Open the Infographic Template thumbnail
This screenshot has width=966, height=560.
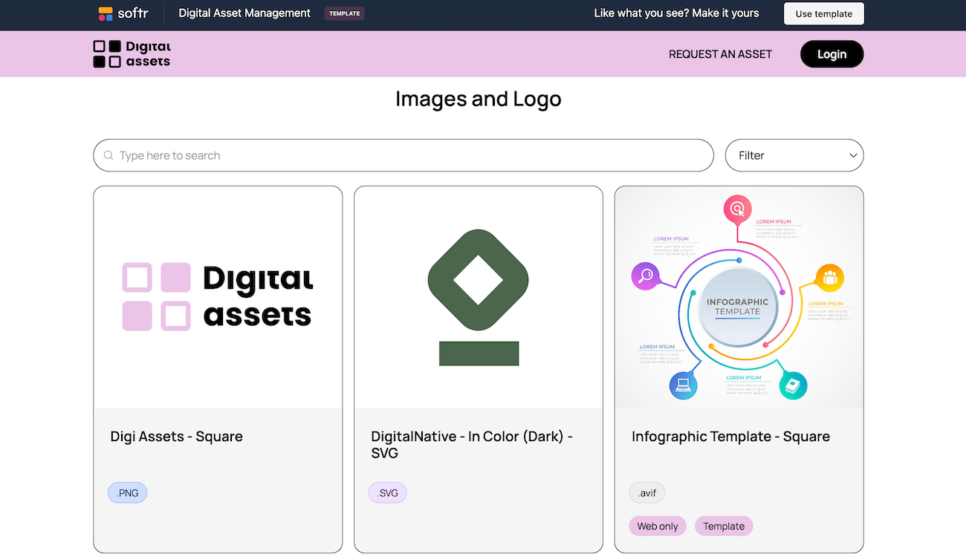click(x=739, y=297)
